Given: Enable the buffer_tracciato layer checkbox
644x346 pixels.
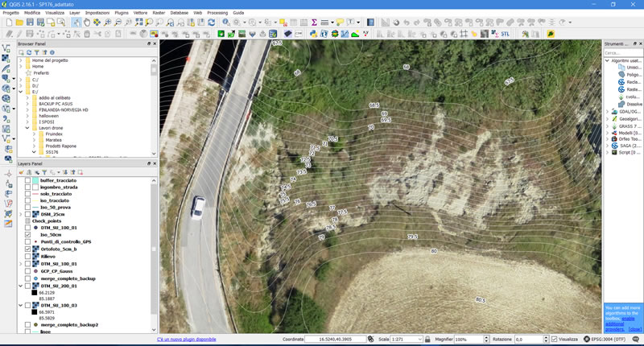Looking at the screenshot, I should [27, 180].
